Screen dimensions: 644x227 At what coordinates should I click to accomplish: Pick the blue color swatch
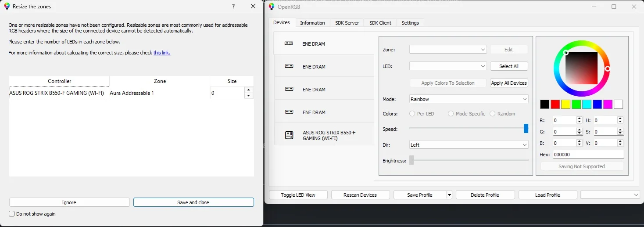[597, 104]
